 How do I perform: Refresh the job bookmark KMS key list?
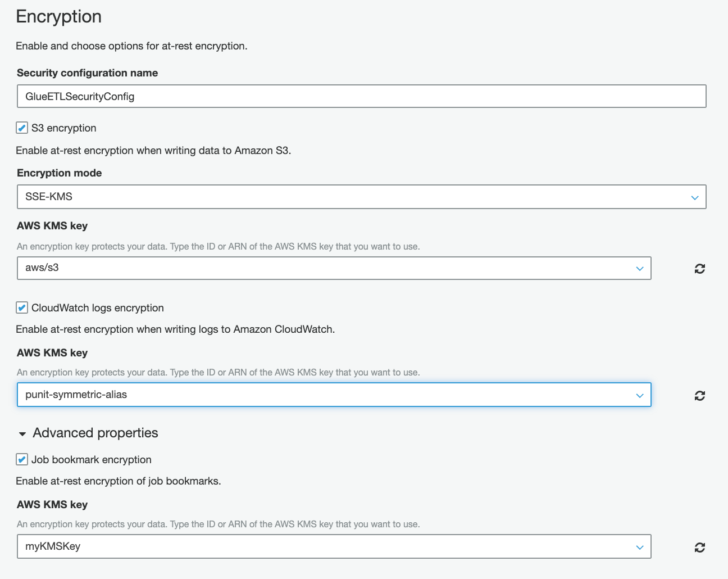pos(699,548)
